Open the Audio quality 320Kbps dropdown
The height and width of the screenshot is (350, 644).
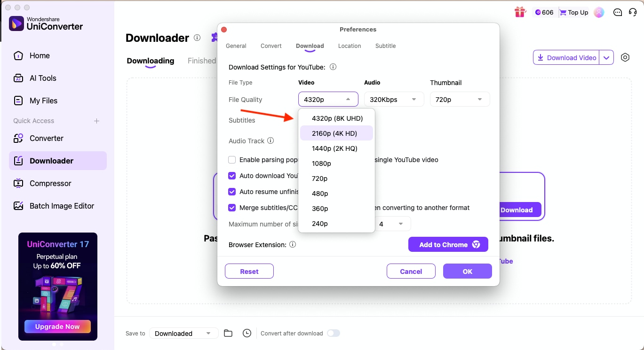click(394, 99)
